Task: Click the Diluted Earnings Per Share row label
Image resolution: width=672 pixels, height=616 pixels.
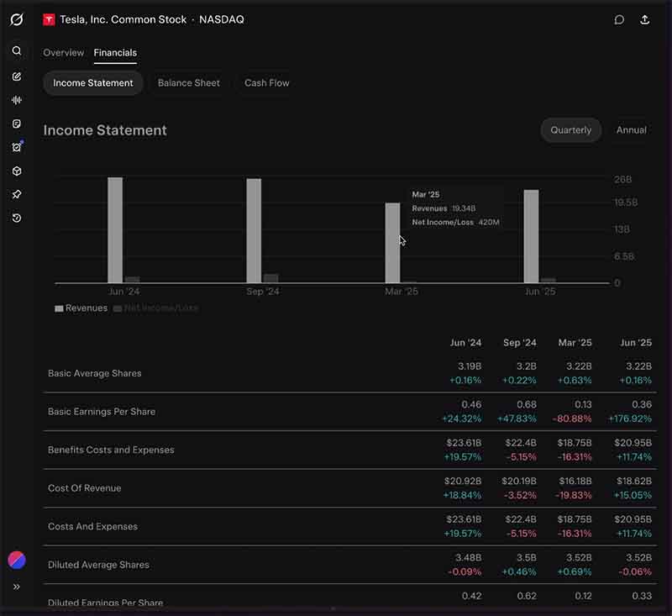Action: click(106, 602)
